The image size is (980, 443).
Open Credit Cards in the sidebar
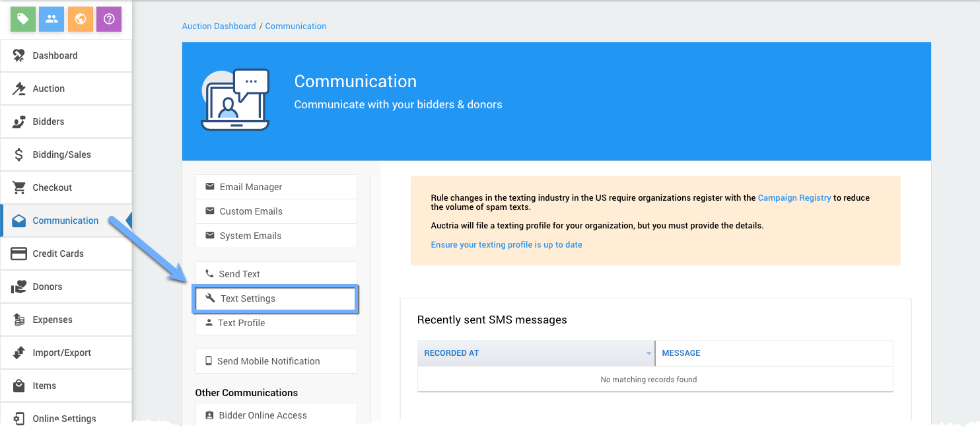(58, 254)
